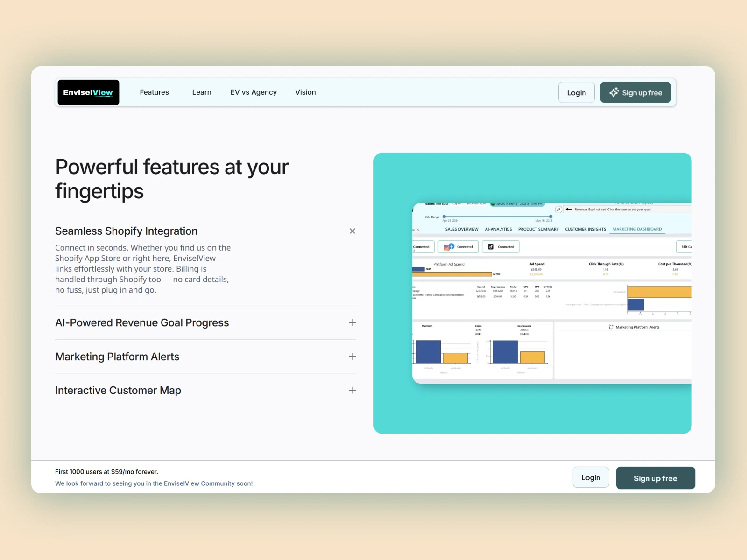Select the SALES OVERVIEW dashboard tab

(x=462, y=229)
